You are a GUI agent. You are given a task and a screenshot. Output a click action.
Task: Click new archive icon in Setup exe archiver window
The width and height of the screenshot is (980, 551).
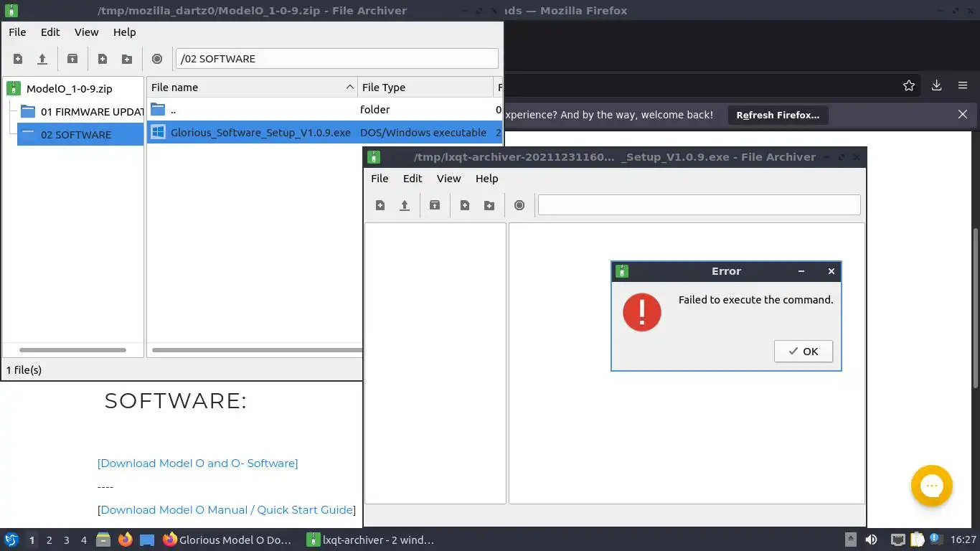click(380, 205)
